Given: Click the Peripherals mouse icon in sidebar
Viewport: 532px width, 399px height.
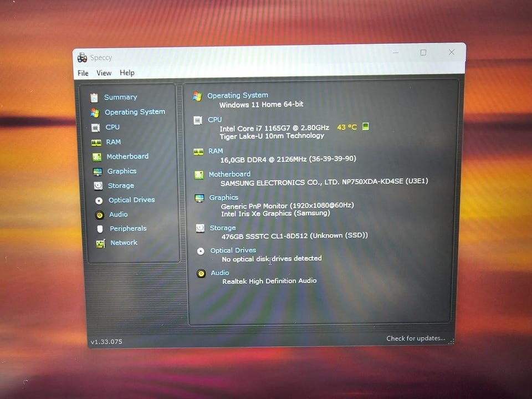Looking at the screenshot, I should [100, 229].
